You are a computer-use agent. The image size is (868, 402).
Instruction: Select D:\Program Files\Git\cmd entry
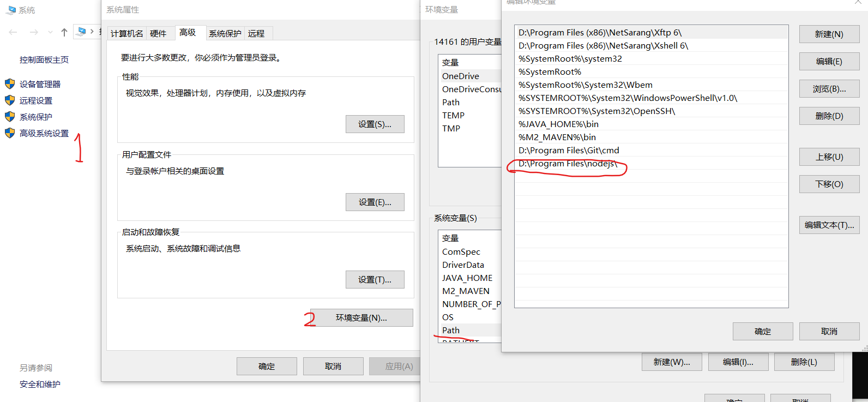(652, 151)
